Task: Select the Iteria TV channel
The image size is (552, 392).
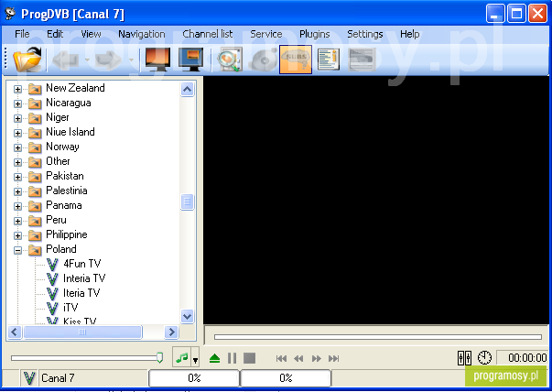Action: point(81,293)
